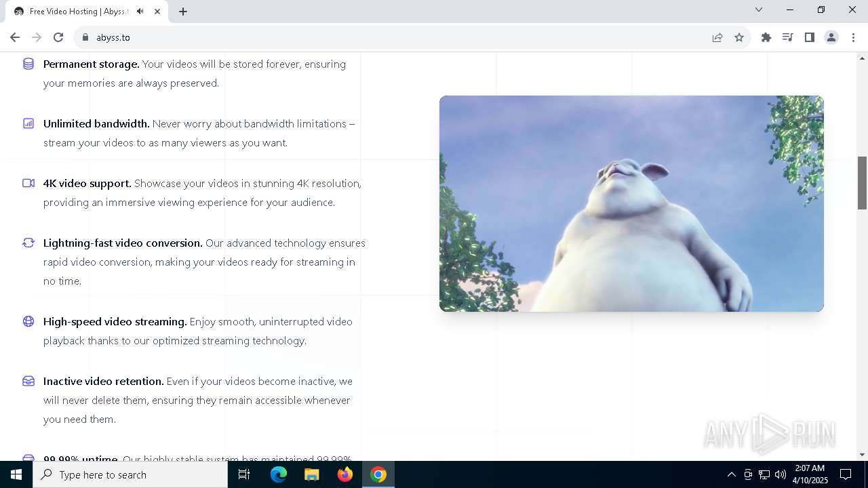Viewport: 868px width, 488px height.
Task: Click the Permanent storage database icon
Action: 28,64
